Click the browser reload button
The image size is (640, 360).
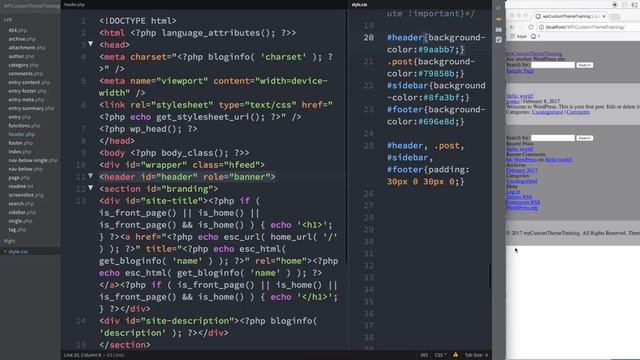[x=531, y=27]
